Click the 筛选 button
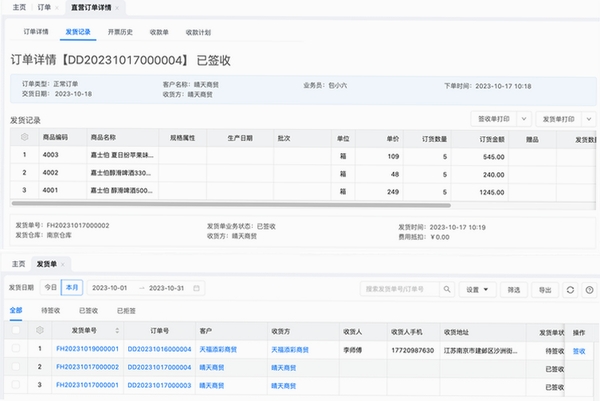Image resolution: width=600 pixels, height=401 pixels. pos(514,290)
